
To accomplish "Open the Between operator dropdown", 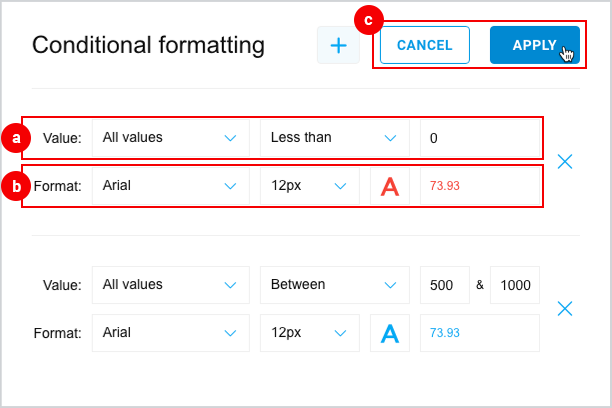I will tap(335, 285).
